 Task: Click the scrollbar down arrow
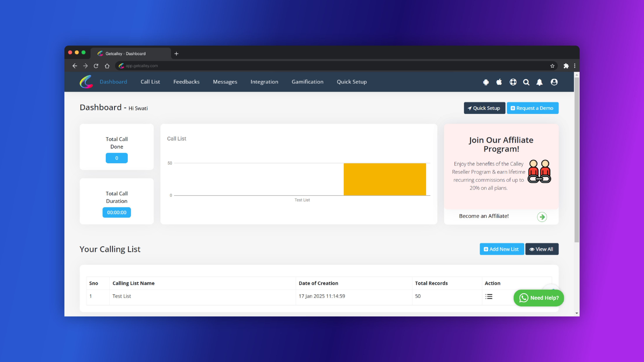click(577, 313)
